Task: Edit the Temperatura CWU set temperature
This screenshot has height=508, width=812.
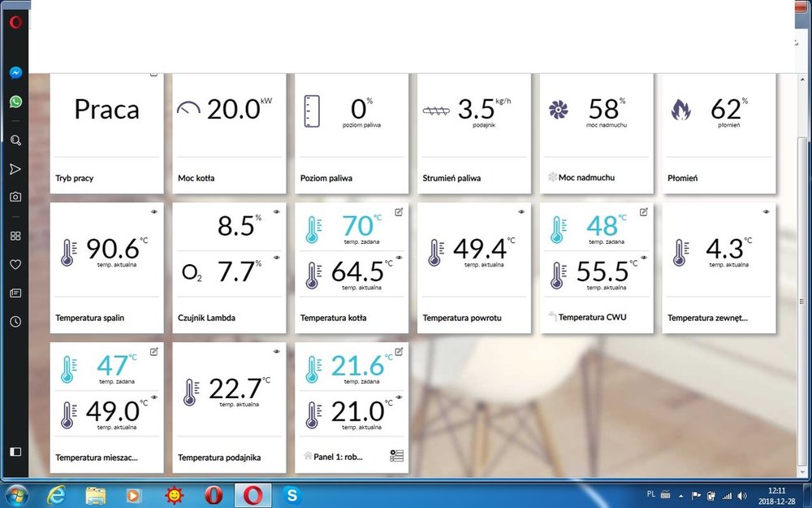Action: pos(644,212)
